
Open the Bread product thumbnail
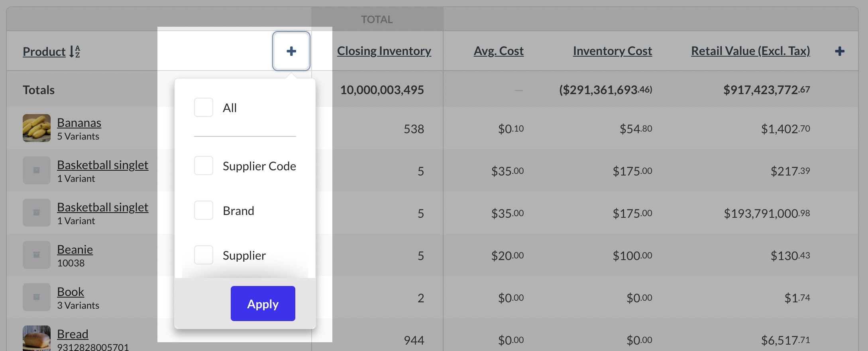37,338
